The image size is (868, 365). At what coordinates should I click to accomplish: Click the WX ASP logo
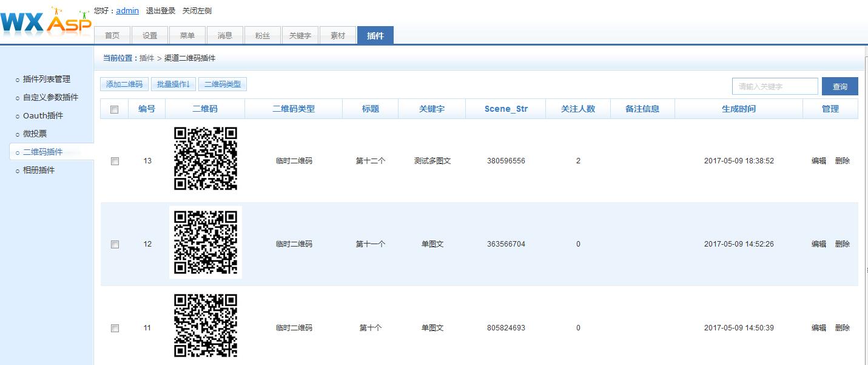[x=45, y=21]
